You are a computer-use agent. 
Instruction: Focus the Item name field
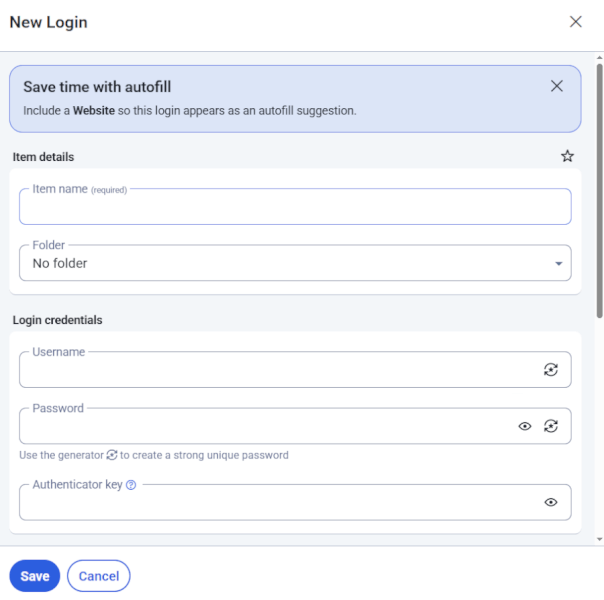295,207
